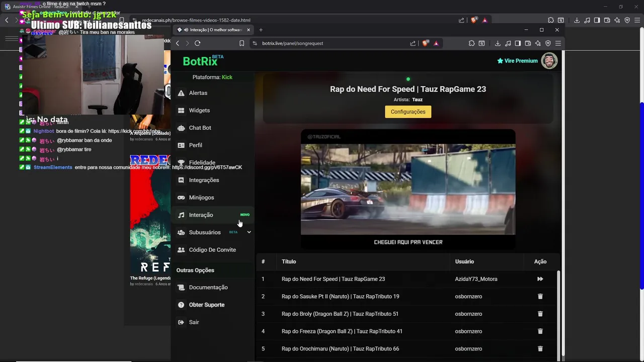Delete Rap do Broly from queue
This screenshot has height=362, width=644.
540,314
